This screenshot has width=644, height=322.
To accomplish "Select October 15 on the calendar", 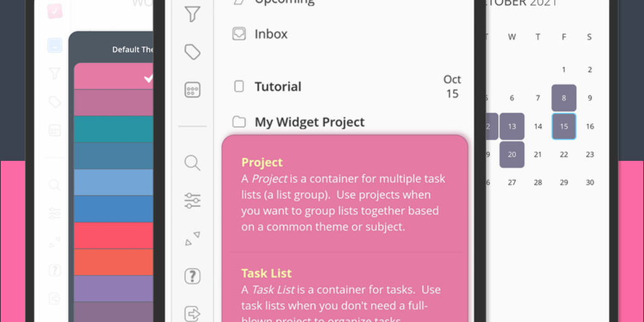I will point(564,126).
